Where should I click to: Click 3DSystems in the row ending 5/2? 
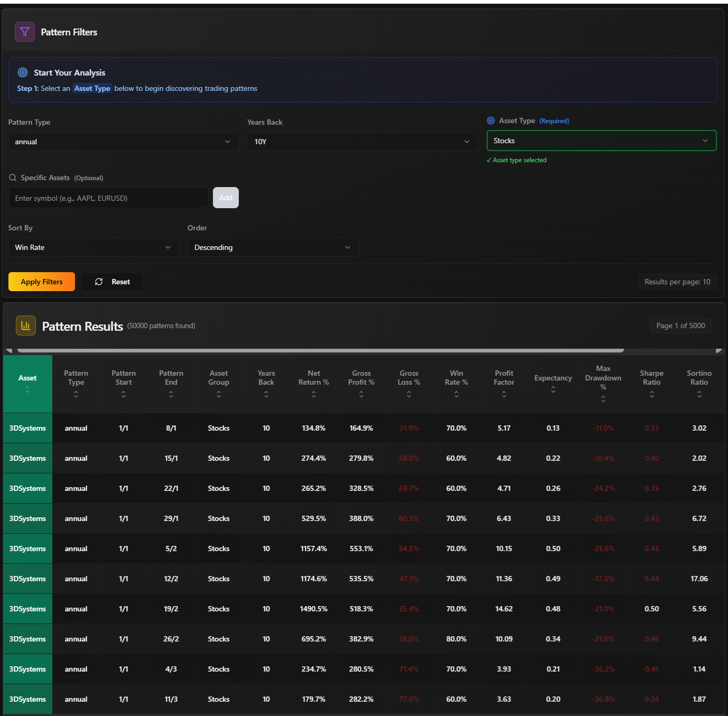[x=27, y=548]
